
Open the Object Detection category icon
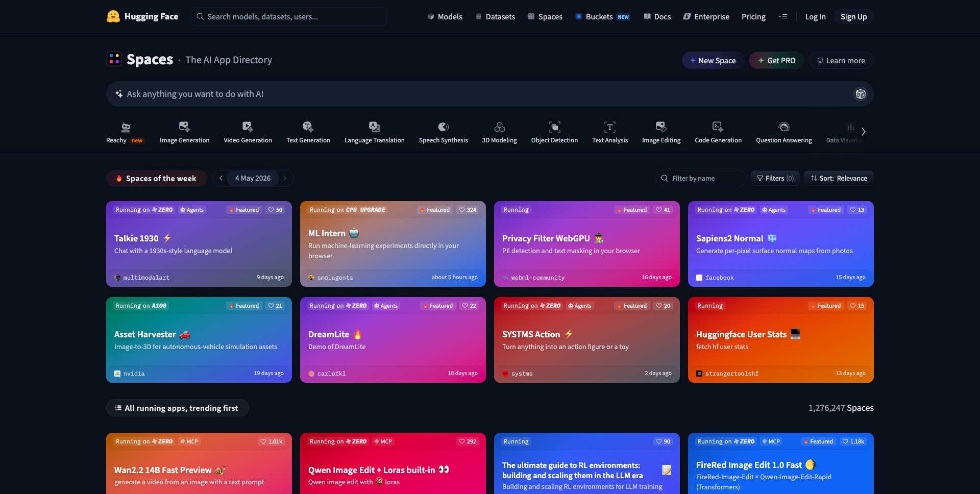(554, 127)
